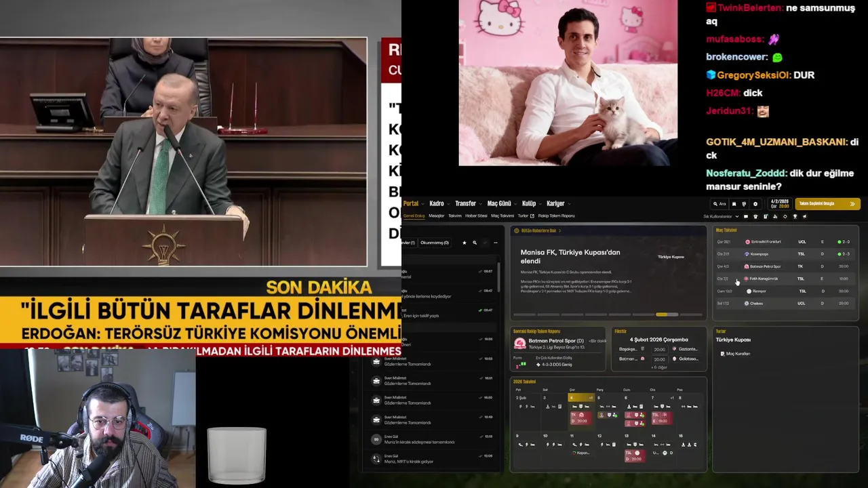Click the '+6 diğer' link under Fikstür
Image resolution: width=868 pixels, height=488 pixels.
click(659, 367)
